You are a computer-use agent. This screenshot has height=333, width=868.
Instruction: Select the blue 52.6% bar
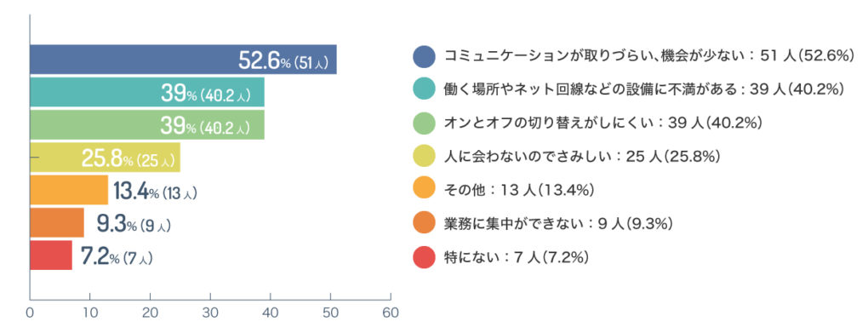(183, 60)
